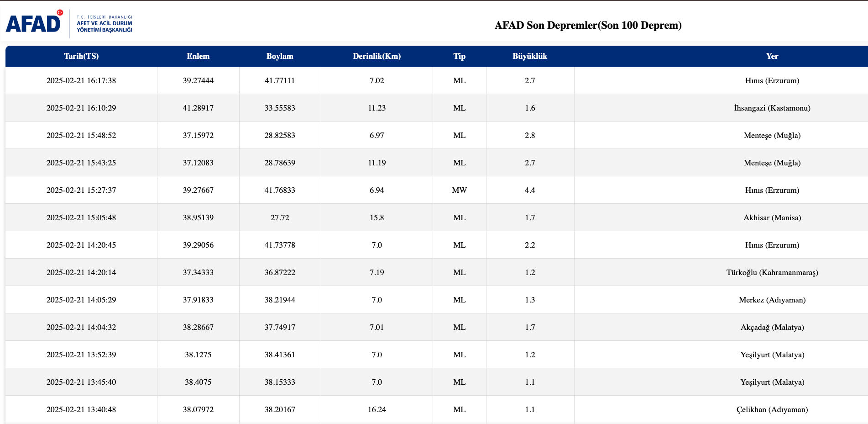Click the Enlem column header
This screenshot has height=424, width=868.
click(x=198, y=56)
